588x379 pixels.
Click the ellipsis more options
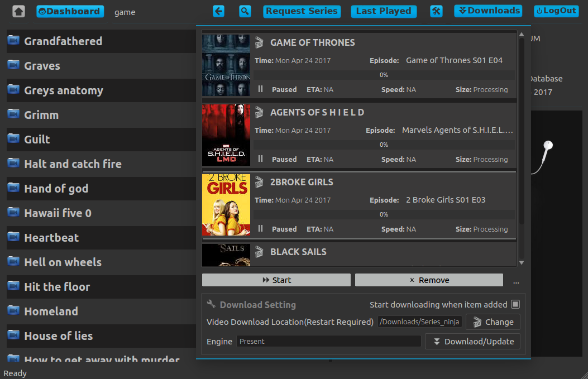tap(516, 282)
